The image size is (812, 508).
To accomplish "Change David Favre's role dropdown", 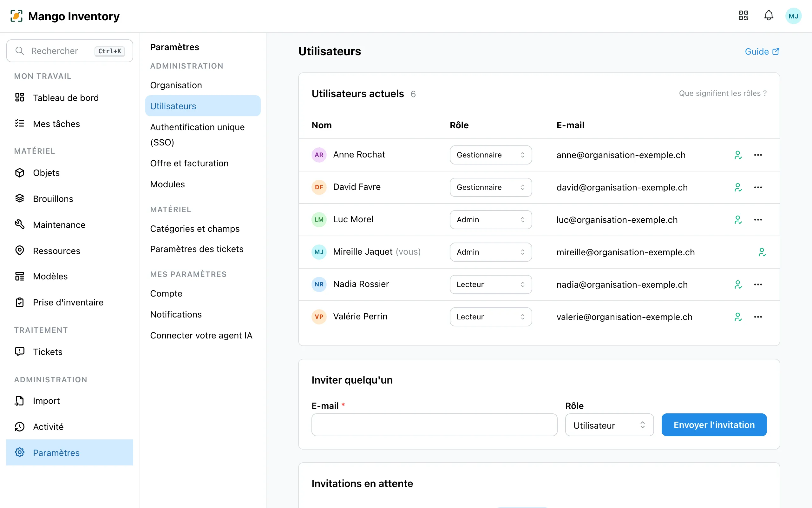I will click(491, 187).
